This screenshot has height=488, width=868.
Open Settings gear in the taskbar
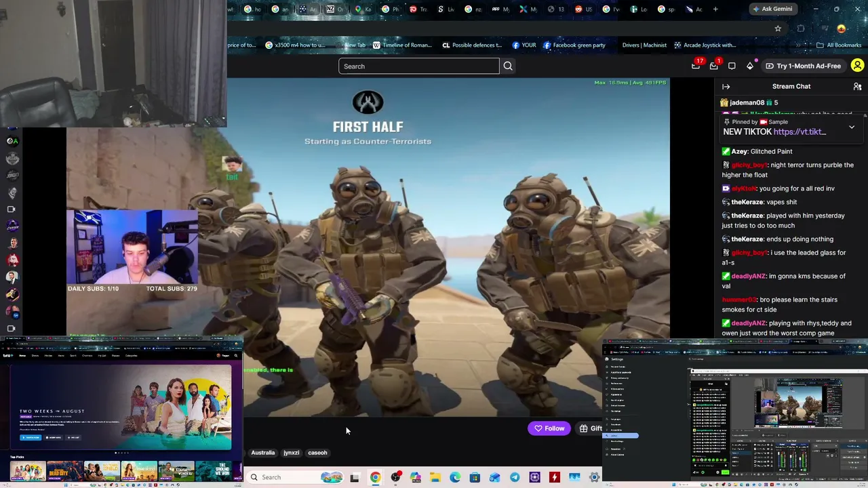pyautogui.click(x=594, y=477)
